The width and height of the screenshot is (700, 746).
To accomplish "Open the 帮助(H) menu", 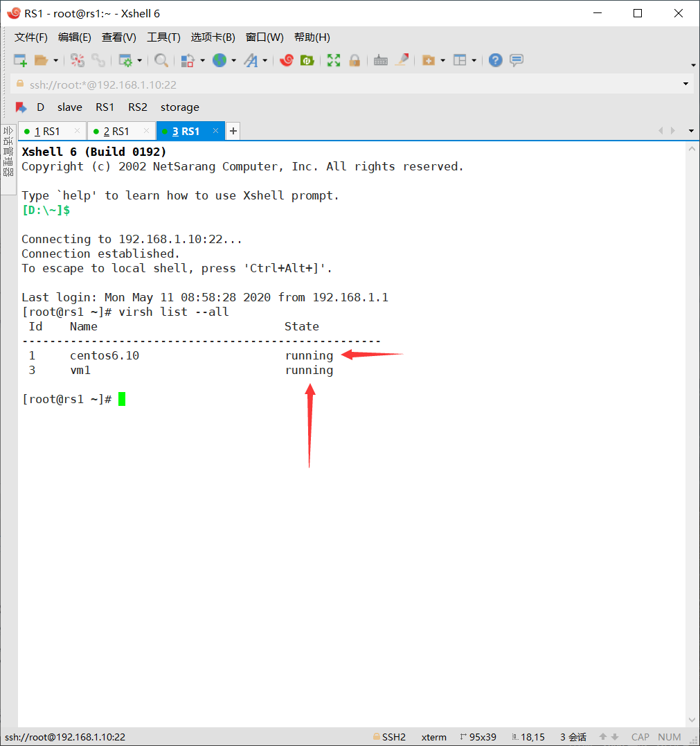I will point(312,37).
